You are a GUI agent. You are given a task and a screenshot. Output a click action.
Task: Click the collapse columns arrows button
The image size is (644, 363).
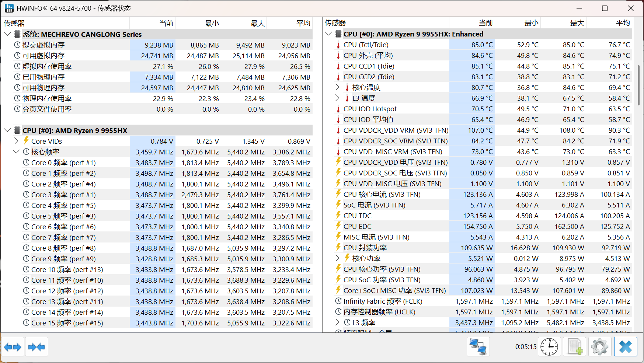[x=36, y=347]
